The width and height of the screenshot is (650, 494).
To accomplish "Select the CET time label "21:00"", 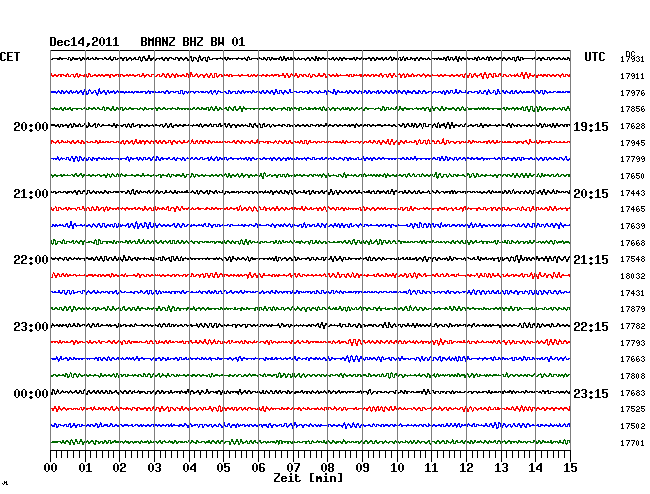I will click(31, 194).
